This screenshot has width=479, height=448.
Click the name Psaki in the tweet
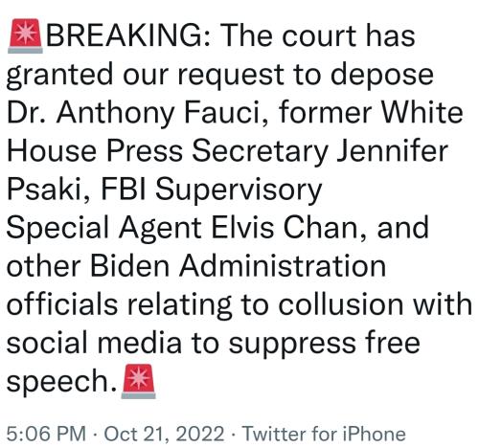(x=48, y=190)
